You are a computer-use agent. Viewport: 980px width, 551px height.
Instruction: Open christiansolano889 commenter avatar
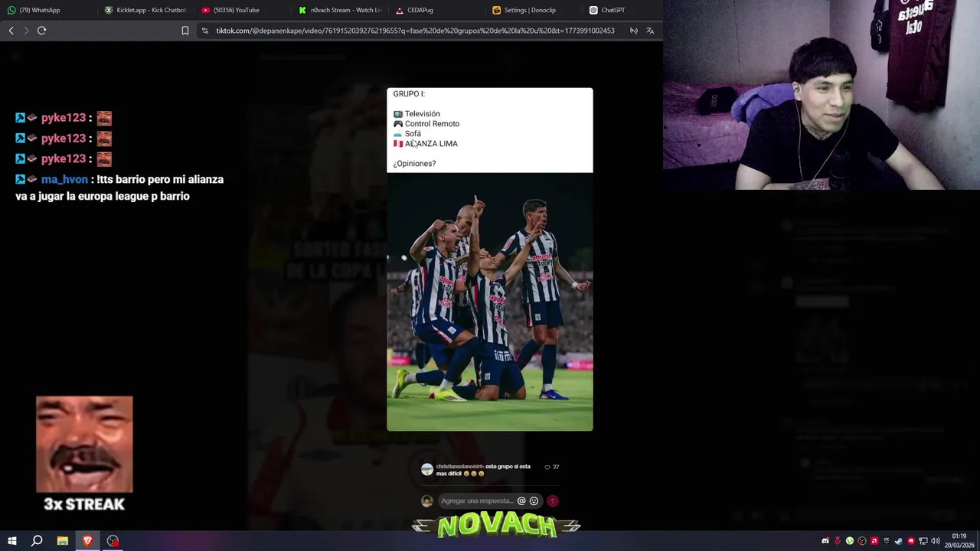pyautogui.click(x=426, y=470)
